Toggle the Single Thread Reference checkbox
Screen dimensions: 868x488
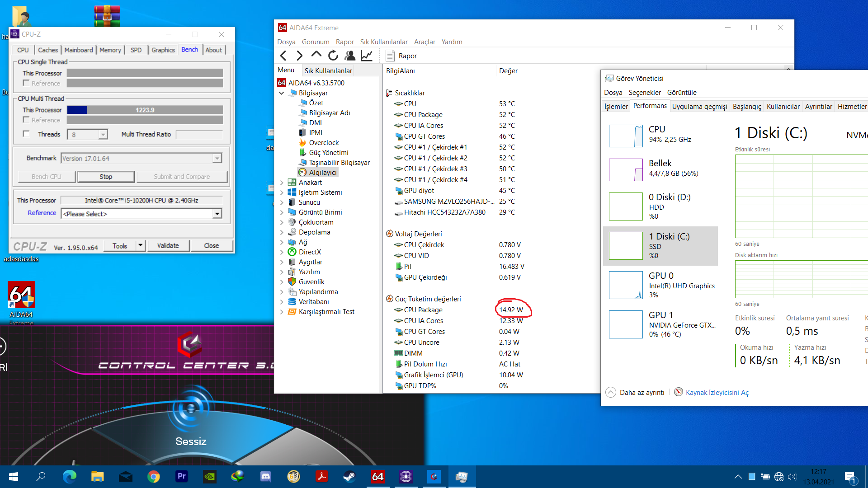point(26,83)
